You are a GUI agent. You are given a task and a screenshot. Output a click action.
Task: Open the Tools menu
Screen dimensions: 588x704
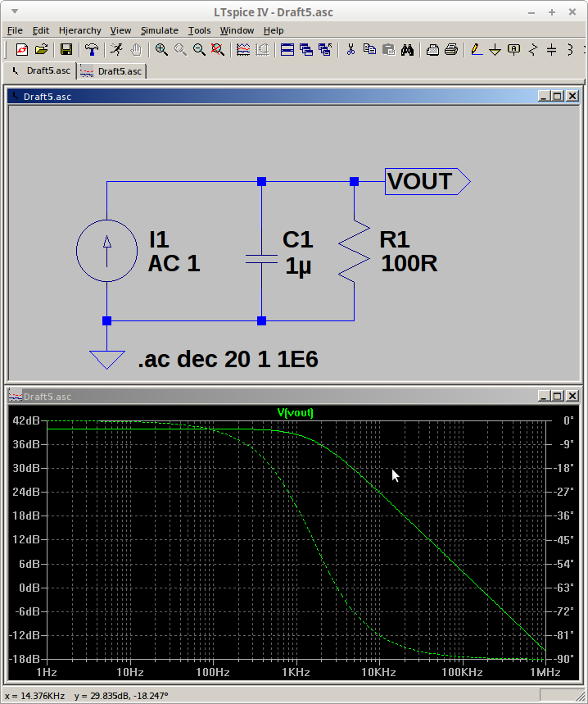199,30
